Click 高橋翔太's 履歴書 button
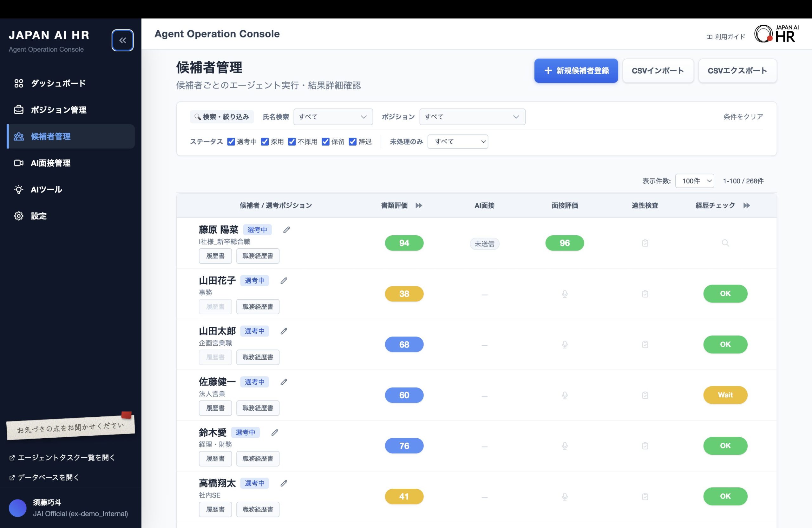This screenshot has width=812, height=528. point(215,509)
